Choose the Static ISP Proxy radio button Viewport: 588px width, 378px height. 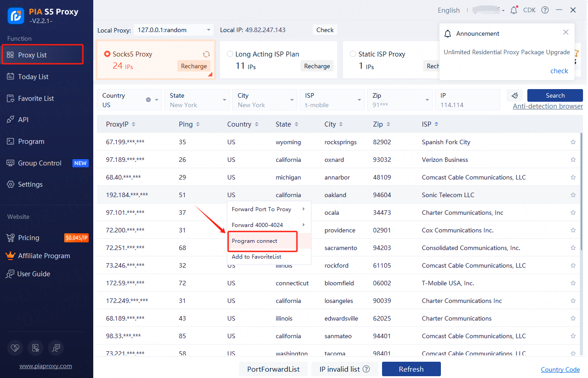point(353,54)
